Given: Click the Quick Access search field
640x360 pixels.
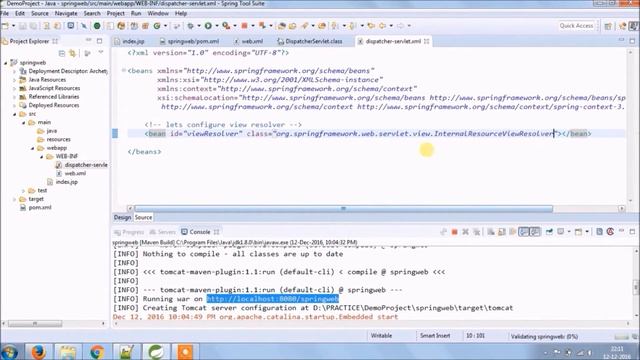Looking at the screenshot, I should pos(576,26).
